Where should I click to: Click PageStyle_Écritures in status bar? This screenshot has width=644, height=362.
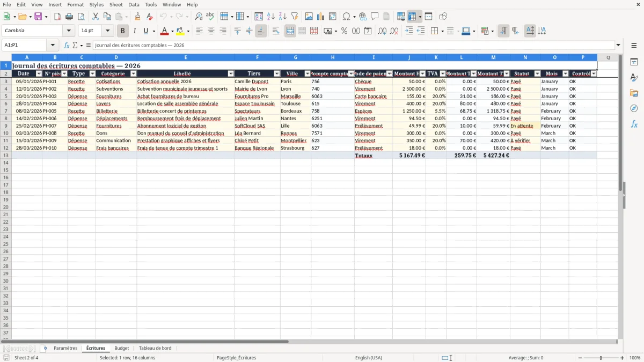(x=237, y=358)
